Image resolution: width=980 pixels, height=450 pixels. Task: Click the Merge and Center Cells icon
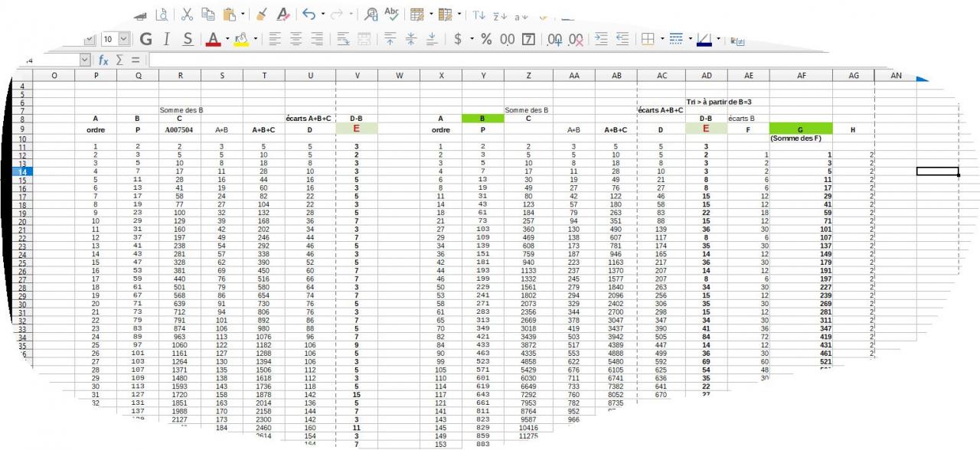364,38
